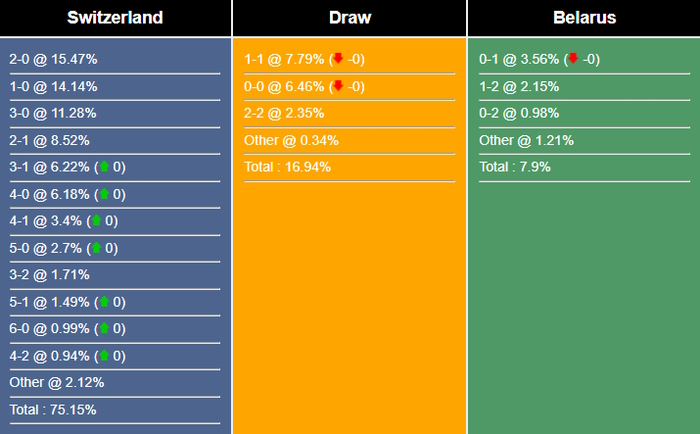This screenshot has width=700, height=434.
Task: Click the Draw Total 16.94% line
Action: coord(287,167)
